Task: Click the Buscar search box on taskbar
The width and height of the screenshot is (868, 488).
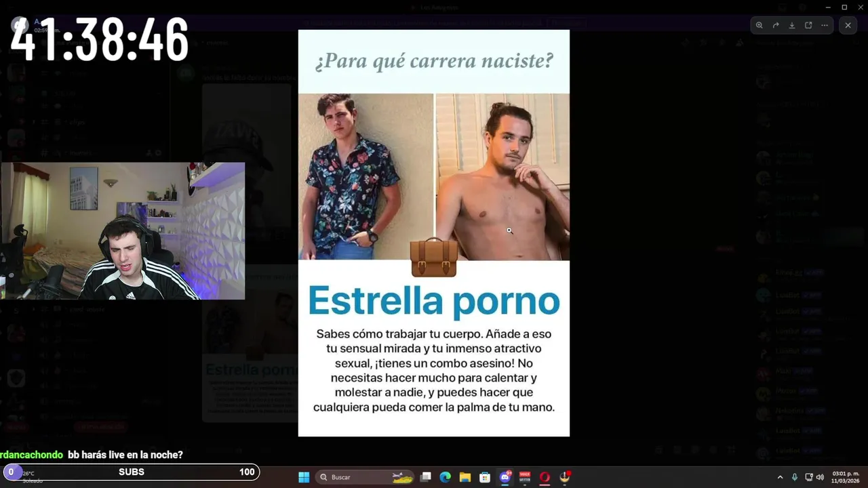Action: (366, 477)
